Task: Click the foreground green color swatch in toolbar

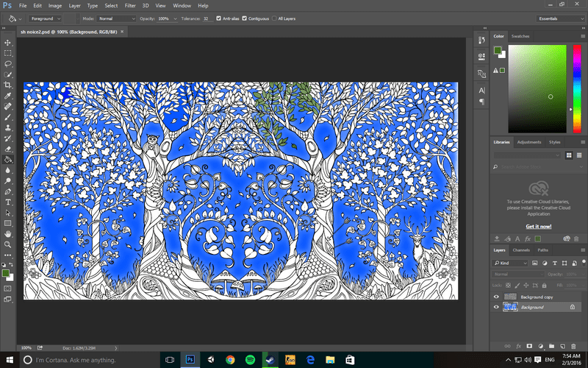Action: tap(7, 272)
